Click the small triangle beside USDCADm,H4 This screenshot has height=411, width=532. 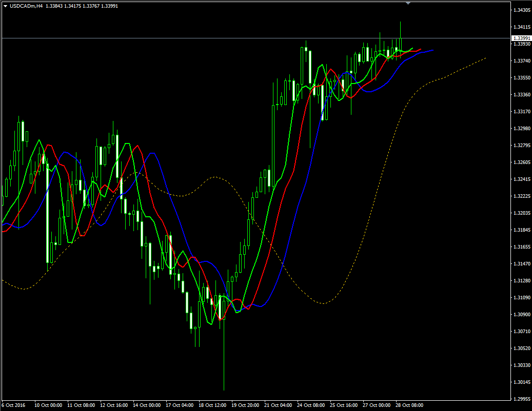pyautogui.click(x=6, y=6)
